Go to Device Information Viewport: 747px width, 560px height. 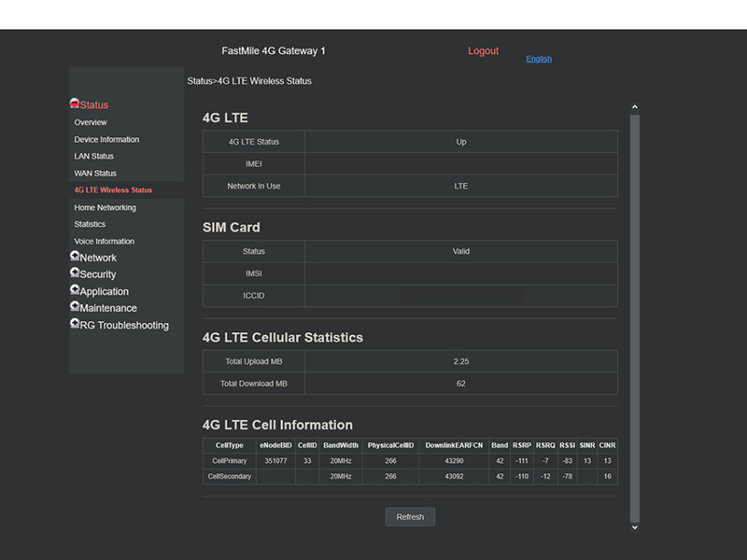[x=106, y=140]
